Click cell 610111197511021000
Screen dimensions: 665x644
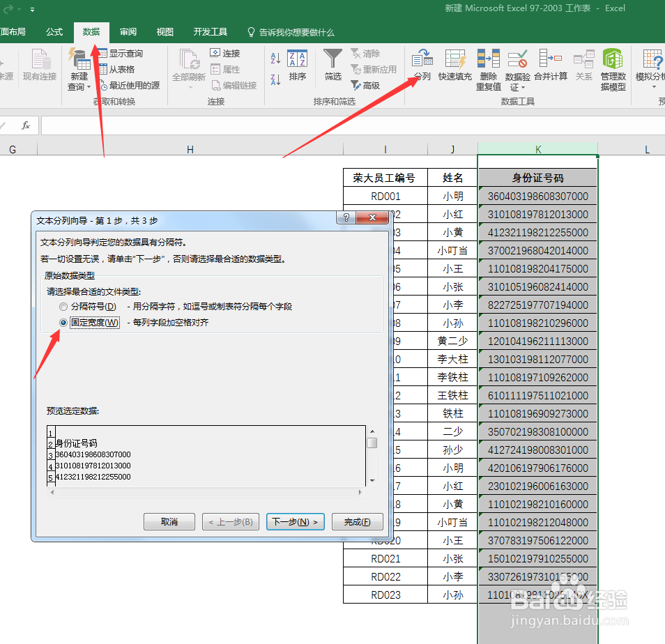537,396
